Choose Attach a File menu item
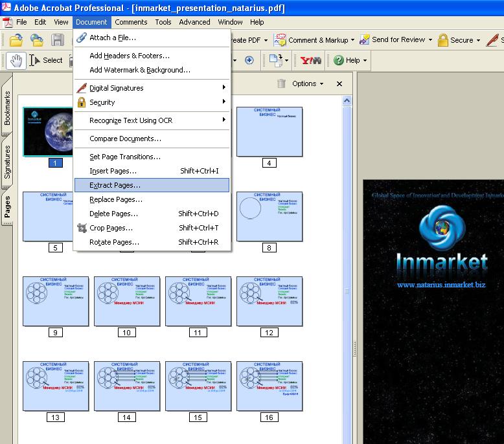The width and height of the screenshot is (504, 444). (x=152, y=38)
